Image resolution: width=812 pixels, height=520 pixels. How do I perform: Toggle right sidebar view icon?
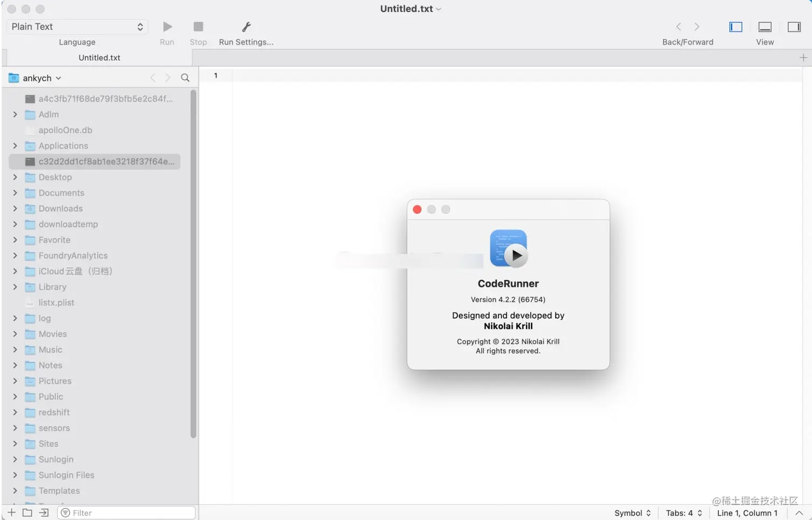[794, 27]
